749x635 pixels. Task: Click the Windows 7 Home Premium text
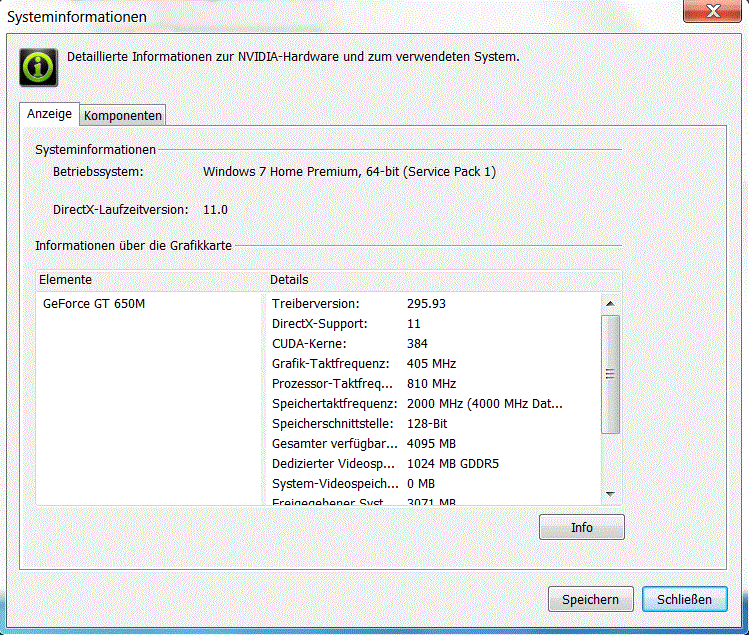click(349, 172)
